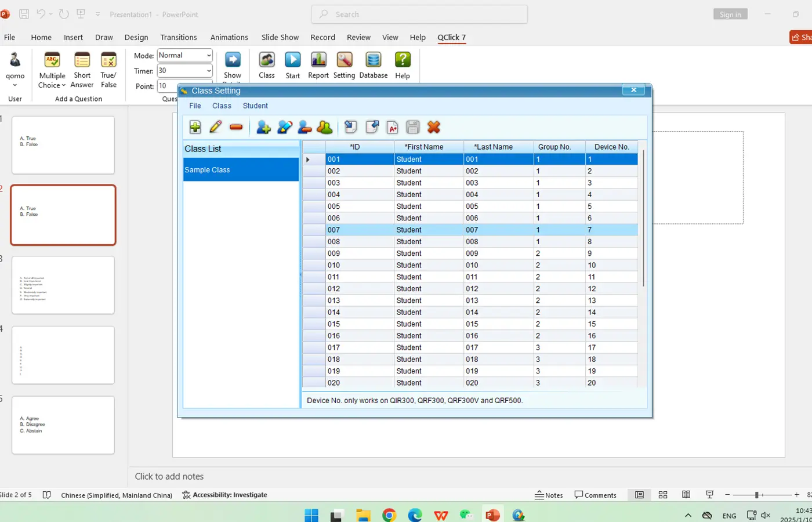Select Normal view icon in status bar
The width and height of the screenshot is (812, 522).
(639, 495)
